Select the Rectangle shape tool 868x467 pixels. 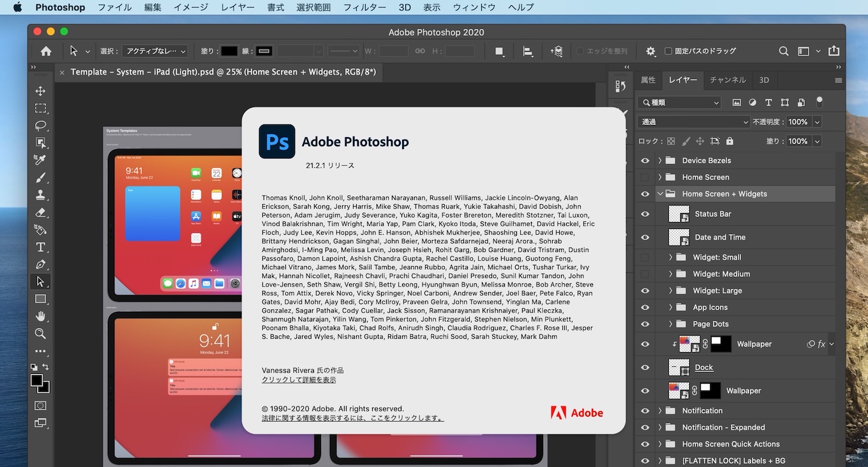[40, 299]
